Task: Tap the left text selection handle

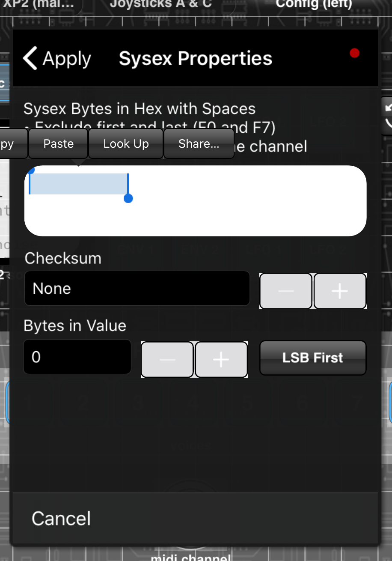Action: [30, 170]
